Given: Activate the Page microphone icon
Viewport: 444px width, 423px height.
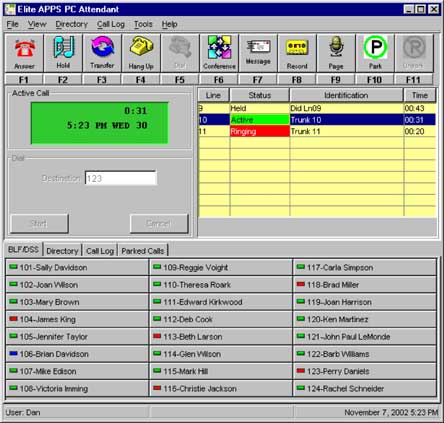Looking at the screenshot, I should tap(336, 53).
